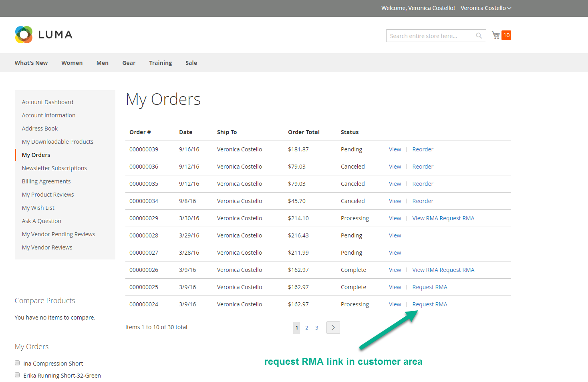Open the Sale menu
Screen dimensions: 588x382
[191, 63]
